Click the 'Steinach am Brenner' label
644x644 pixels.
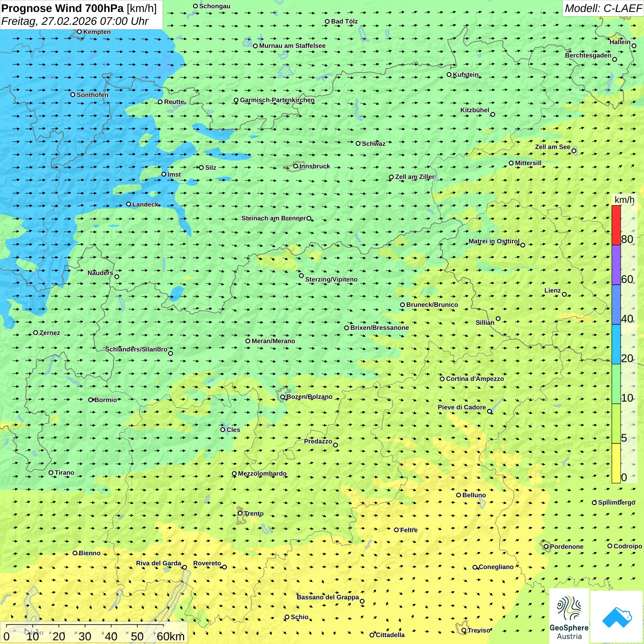click(274, 218)
